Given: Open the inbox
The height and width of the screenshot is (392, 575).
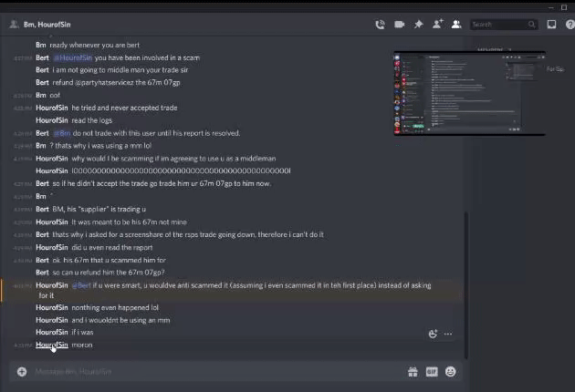Looking at the screenshot, I should tap(551, 25).
